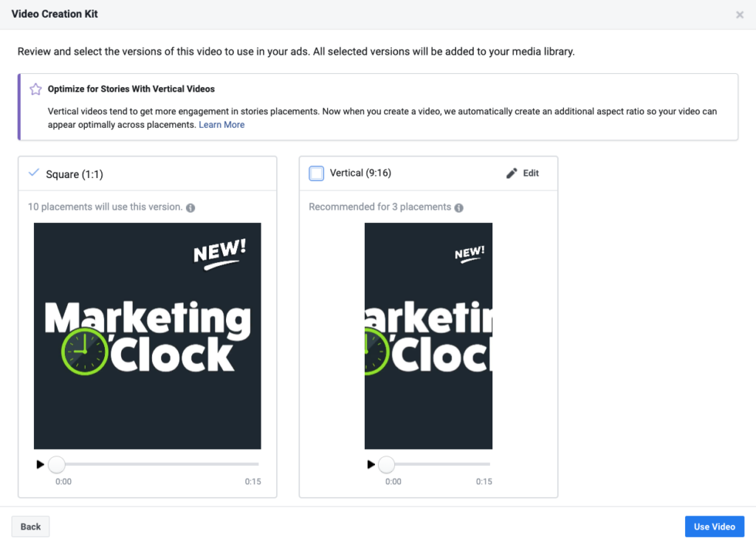This screenshot has width=756, height=545.
Task: Enable the Vertical (9:16) checkbox
Action: click(316, 173)
